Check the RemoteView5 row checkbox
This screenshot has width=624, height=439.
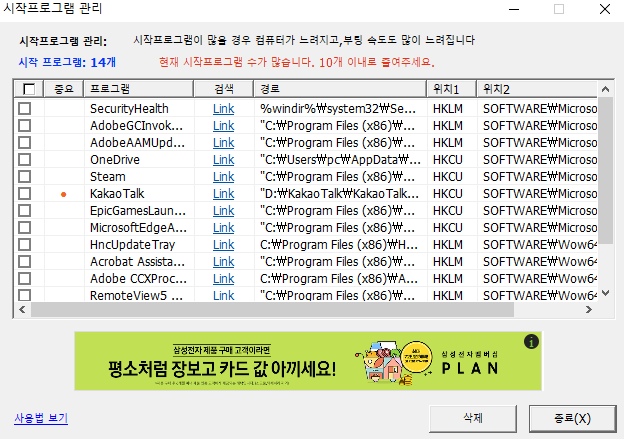25,295
